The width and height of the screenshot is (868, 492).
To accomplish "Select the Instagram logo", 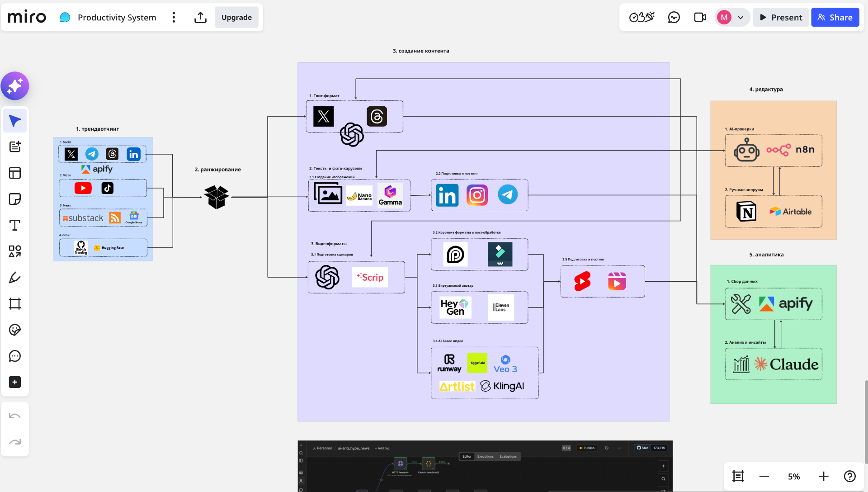I will pyautogui.click(x=477, y=195).
